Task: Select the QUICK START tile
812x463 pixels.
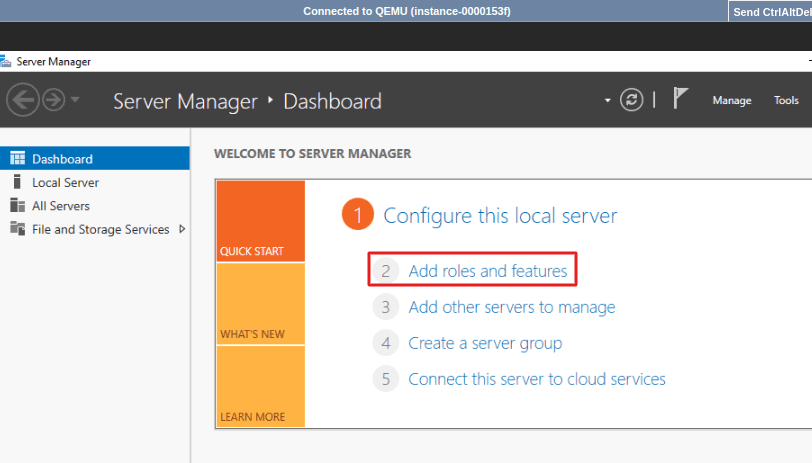Action: 260,221
